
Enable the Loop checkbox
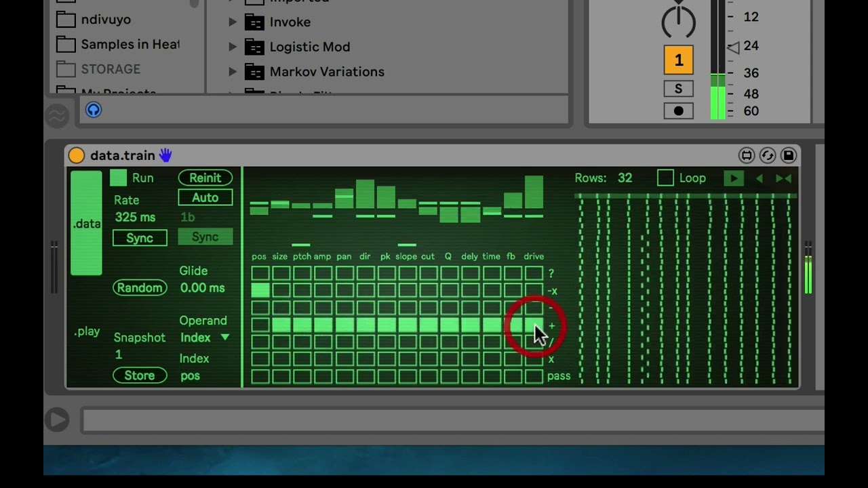[x=665, y=178]
